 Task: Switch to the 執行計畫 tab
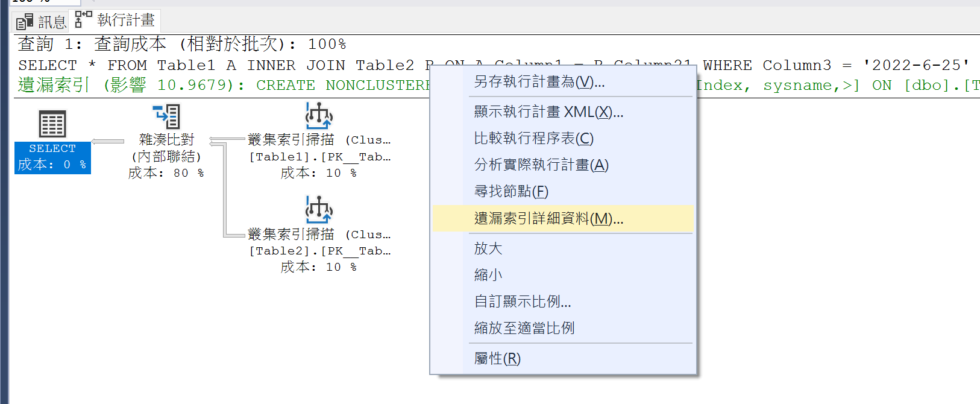coord(115,21)
